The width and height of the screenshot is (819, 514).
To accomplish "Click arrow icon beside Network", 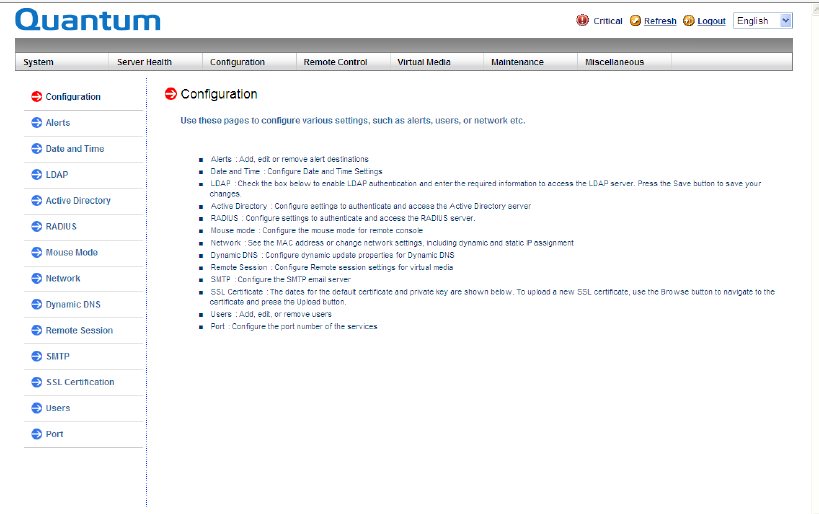I will click(37, 278).
